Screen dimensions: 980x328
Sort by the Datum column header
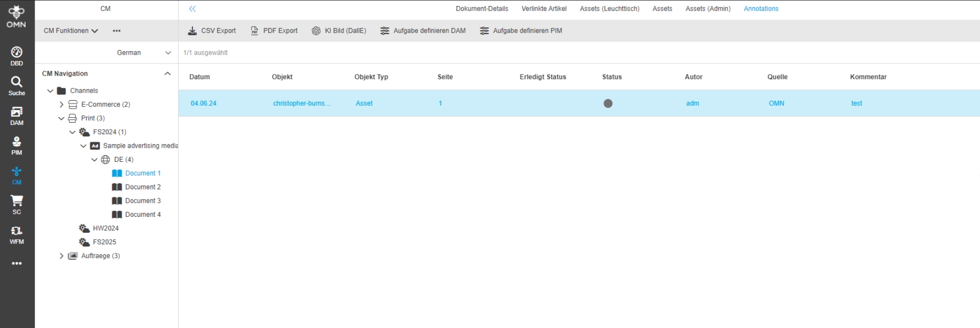coord(199,77)
